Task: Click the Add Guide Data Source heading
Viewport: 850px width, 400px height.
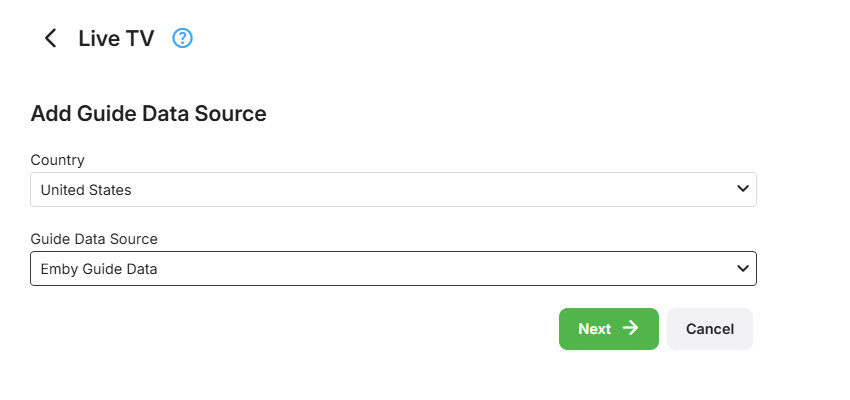Action: pyautogui.click(x=148, y=114)
